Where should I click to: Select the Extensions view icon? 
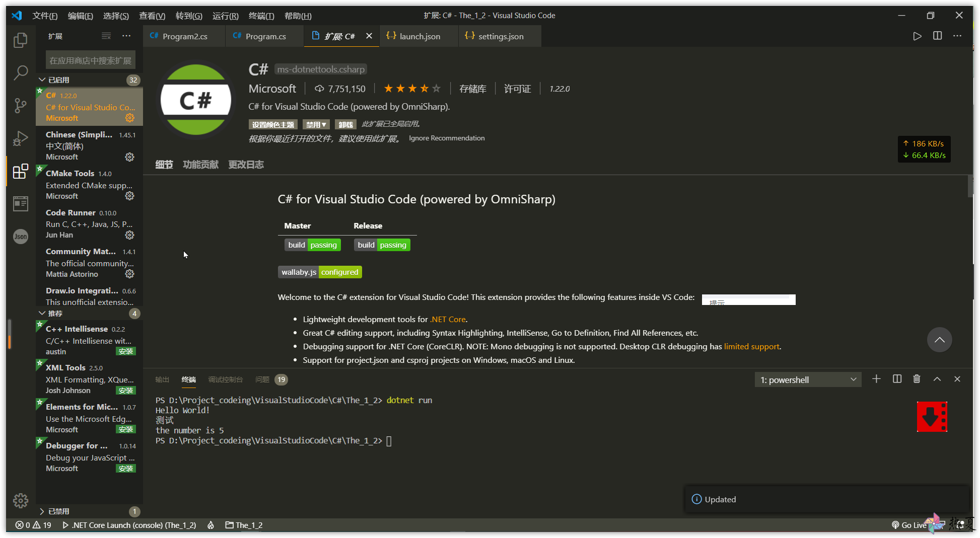(x=20, y=171)
